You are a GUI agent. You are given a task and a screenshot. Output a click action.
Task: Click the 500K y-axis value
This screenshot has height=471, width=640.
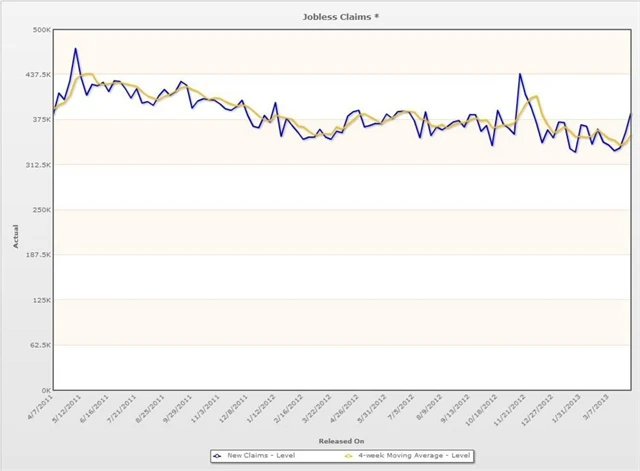[x=42, y=30]
